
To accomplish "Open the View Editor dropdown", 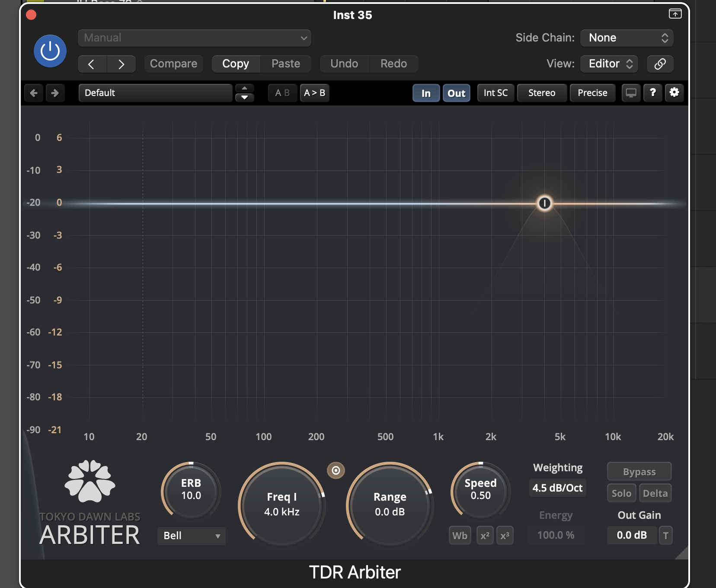I will (610, 64).
